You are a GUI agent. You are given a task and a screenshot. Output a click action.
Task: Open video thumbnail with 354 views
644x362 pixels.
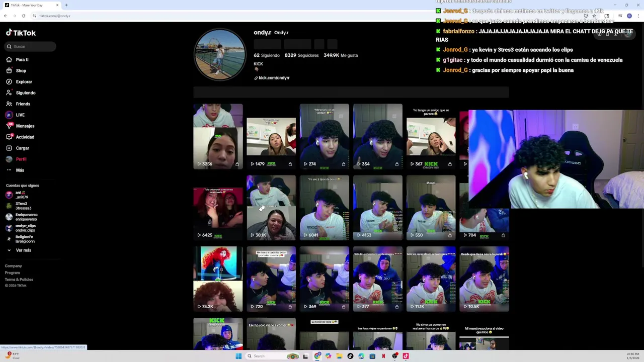(x=378, y=136)
